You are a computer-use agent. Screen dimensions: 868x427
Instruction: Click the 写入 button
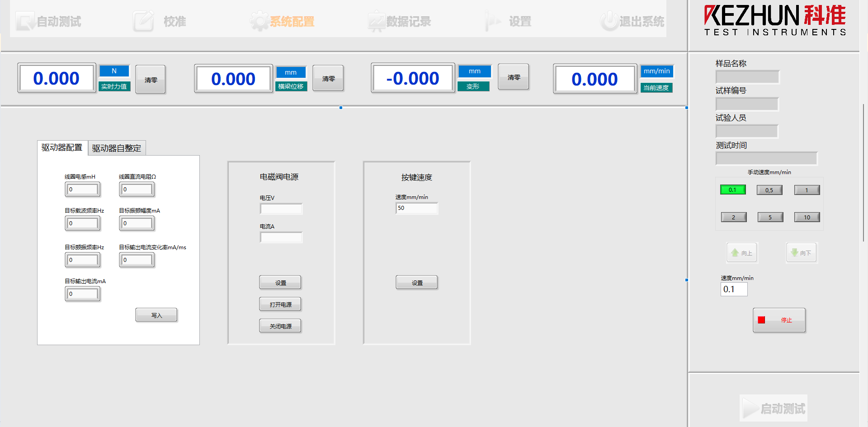[156, 315]
